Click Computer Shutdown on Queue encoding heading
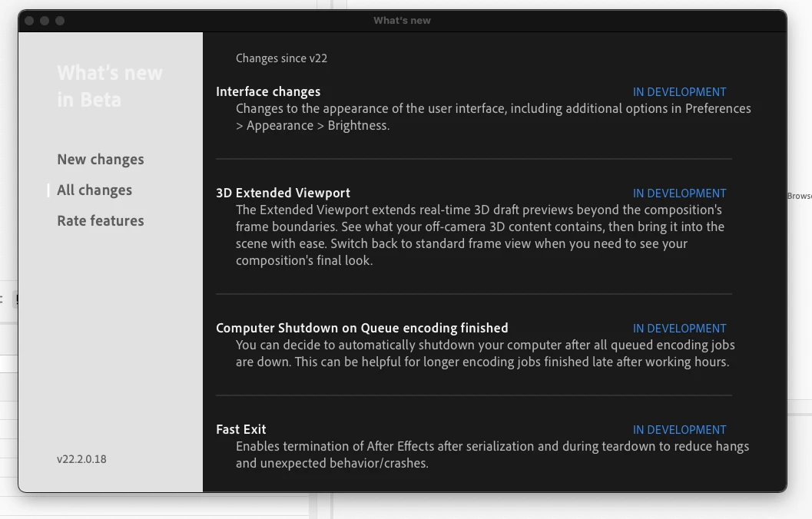The image size is (812, 519). click(x=362, y=328)
